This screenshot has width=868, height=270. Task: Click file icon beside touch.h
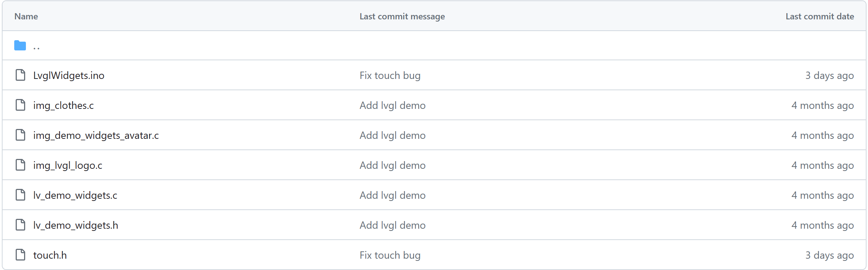(20, 255)
